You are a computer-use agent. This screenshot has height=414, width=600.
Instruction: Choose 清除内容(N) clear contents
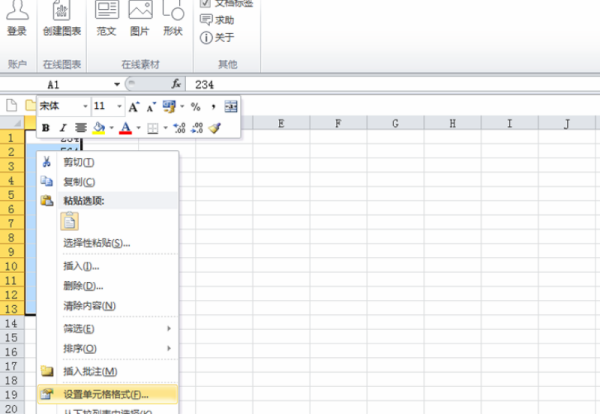pyautogui.click(x=108, y=305)
